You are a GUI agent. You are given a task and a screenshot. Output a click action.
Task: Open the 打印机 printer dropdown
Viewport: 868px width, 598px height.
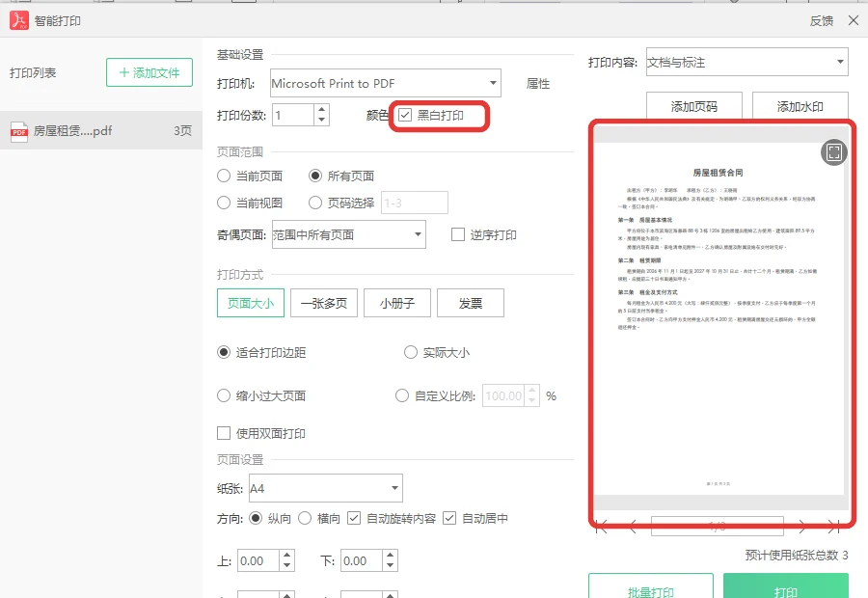click(x=386, y=84)
